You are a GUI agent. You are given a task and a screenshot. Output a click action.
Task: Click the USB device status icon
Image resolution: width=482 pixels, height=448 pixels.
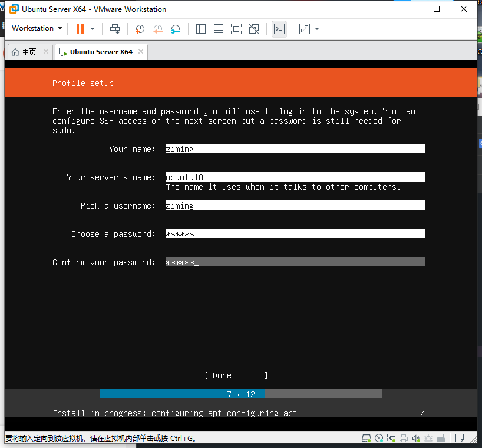428,438
